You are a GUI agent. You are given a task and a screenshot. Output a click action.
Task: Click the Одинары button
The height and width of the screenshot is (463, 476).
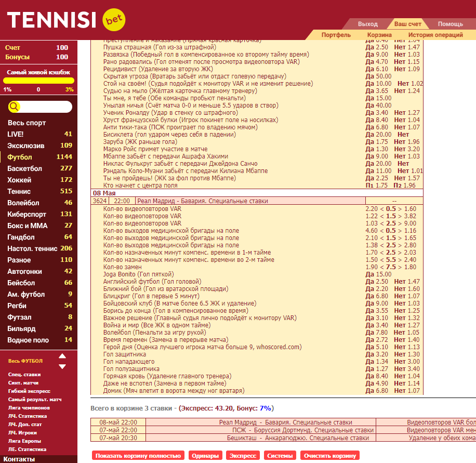click(205, 455)
